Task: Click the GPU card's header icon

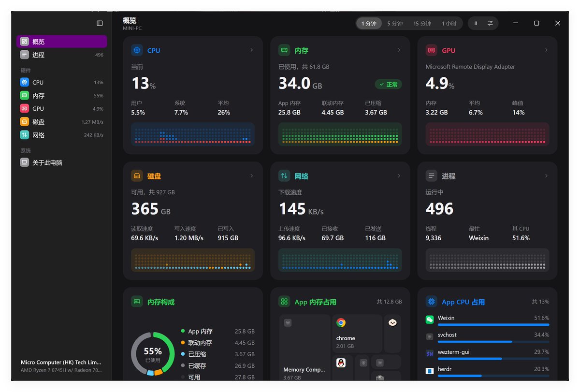Action: (x=432, y=50)
